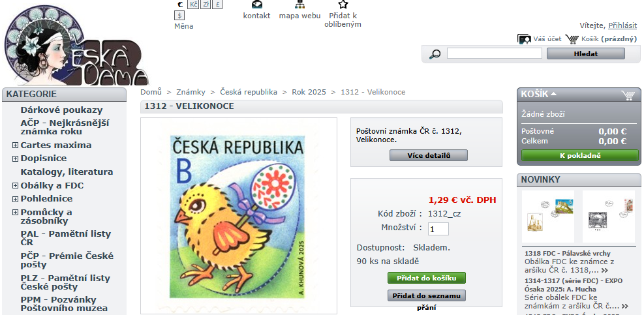Screen dimensions: 644x315
Task: Click the Přihlásit login link
Action: pyautogui.click(x=622, y=25)
